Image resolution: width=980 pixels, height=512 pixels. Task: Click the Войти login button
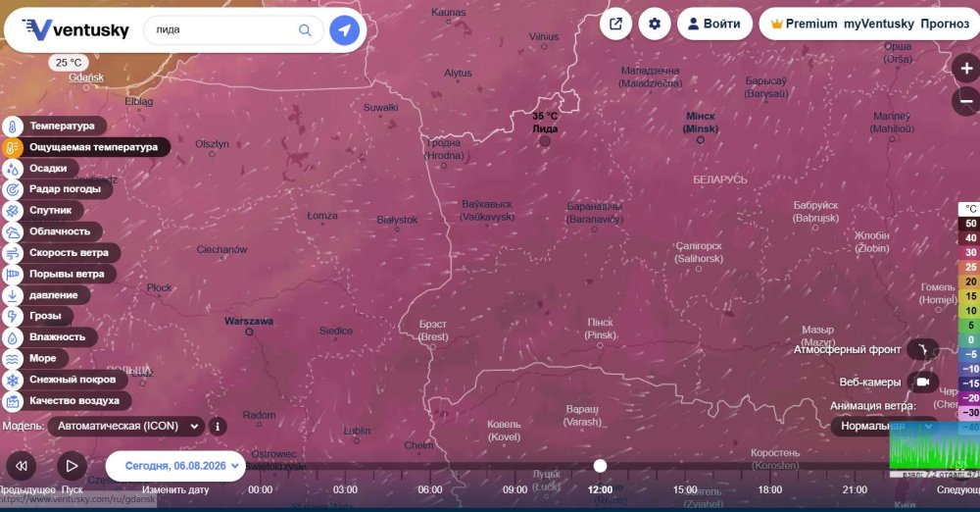click(x=714, y=24)
